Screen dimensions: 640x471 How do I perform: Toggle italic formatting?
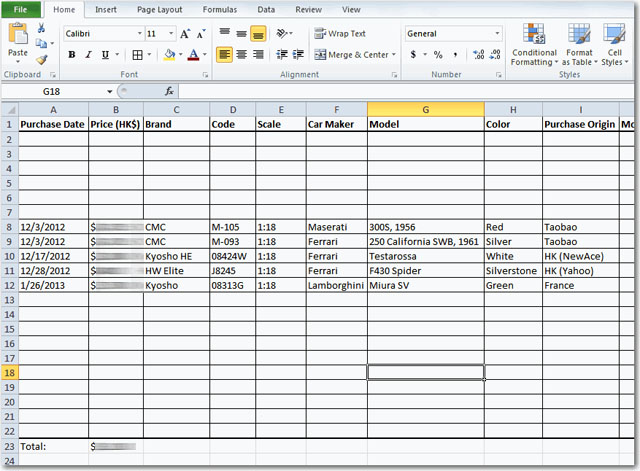pyautogui.click(x=88, y=54)
